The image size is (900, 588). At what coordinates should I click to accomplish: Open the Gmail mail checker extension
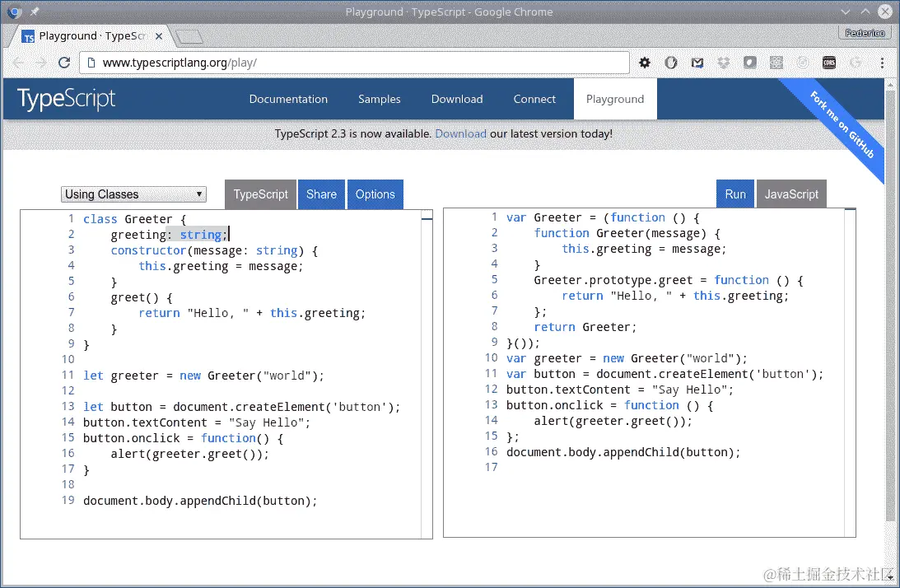[x=697, y=63]
